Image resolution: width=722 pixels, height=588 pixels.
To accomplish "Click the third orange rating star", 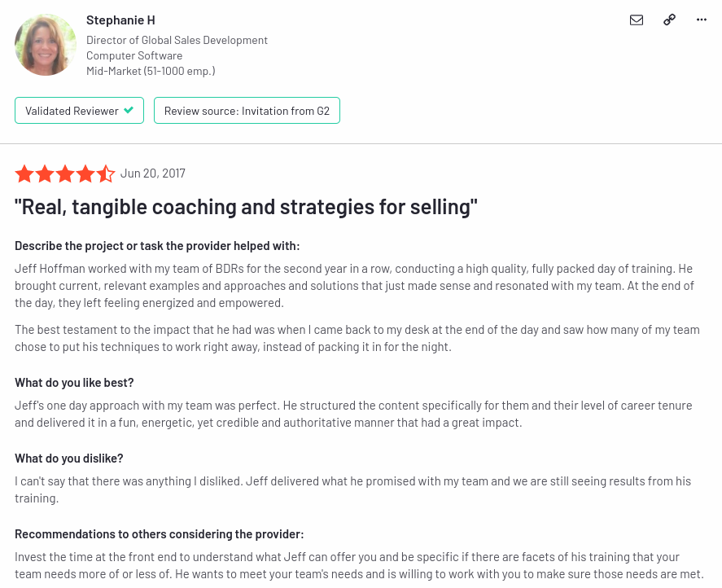I will (x=65, y=173).
